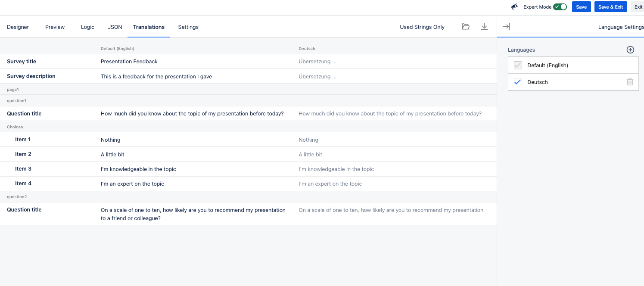Uncheck the Deutsch language checkbox
Screen dimensions: 644x286
click(x=518, y=82)
